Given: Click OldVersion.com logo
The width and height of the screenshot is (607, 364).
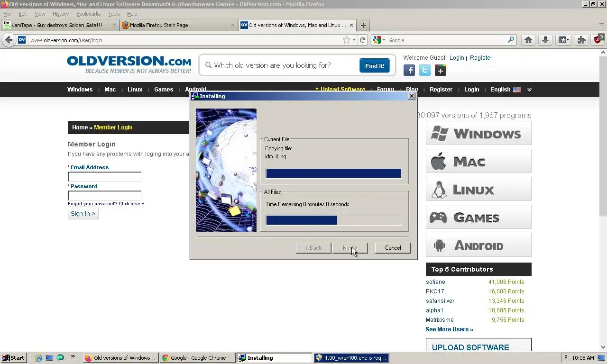Looking at the screenshot, I should coord(129,64).
